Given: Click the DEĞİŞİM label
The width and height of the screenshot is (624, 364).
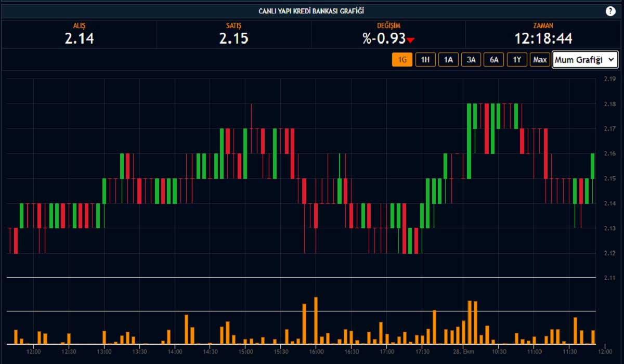Looking at the screenshot, I should (389, 25).
